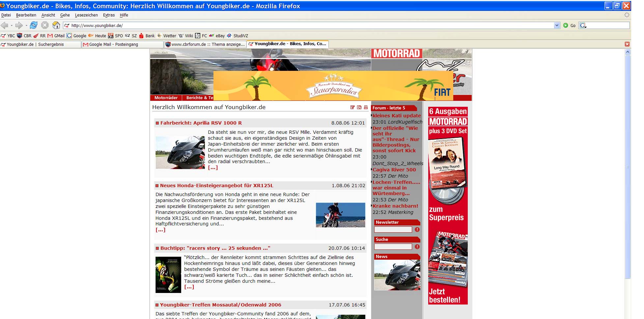The image size is (644, 319).
Task: Open the Bearbeiten menu
Action: pyautogui.click(x=26, y=15)
